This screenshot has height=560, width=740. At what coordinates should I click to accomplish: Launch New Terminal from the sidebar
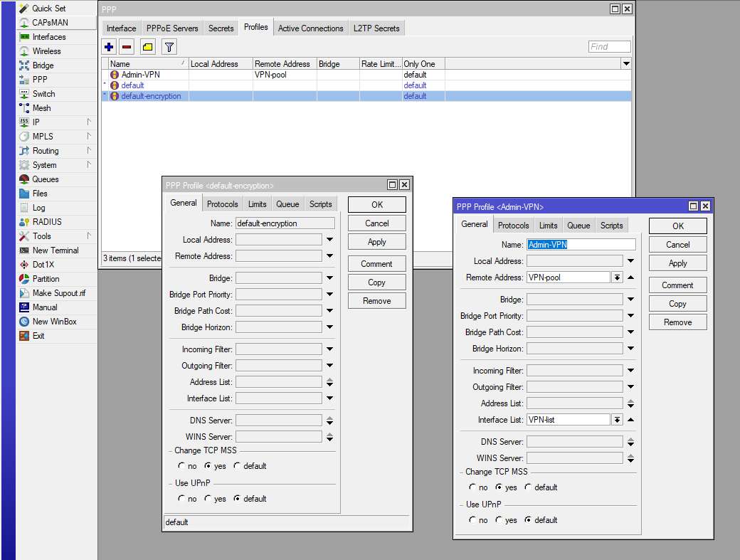55,250
